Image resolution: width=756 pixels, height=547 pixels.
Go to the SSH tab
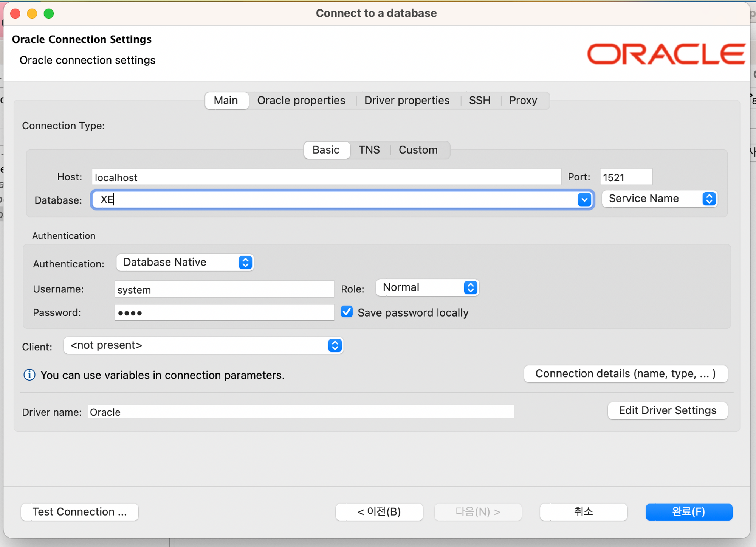479,100
